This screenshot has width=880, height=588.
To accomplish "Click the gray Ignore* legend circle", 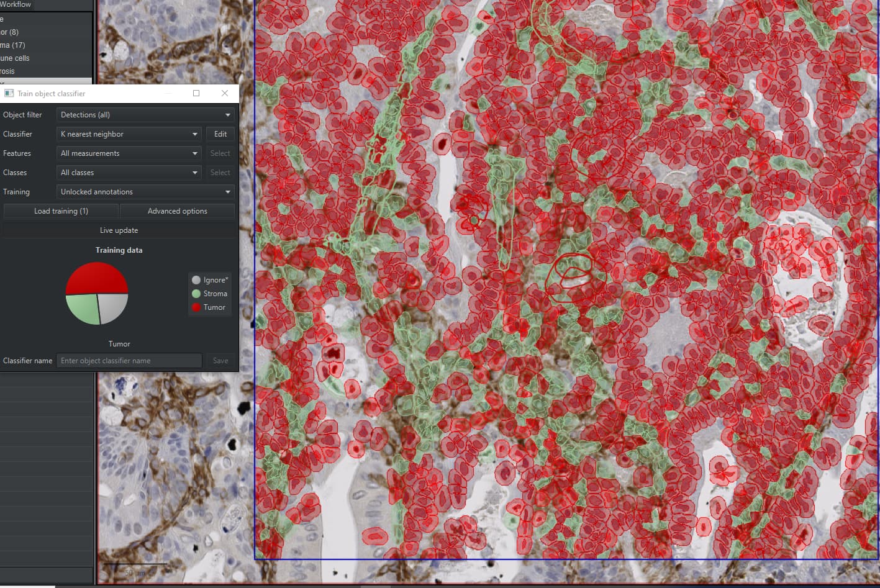I will coord(196,280).
